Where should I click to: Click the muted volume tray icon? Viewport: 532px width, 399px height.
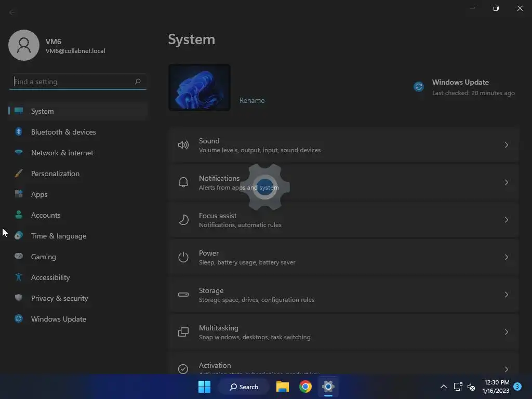click(471, 387)
